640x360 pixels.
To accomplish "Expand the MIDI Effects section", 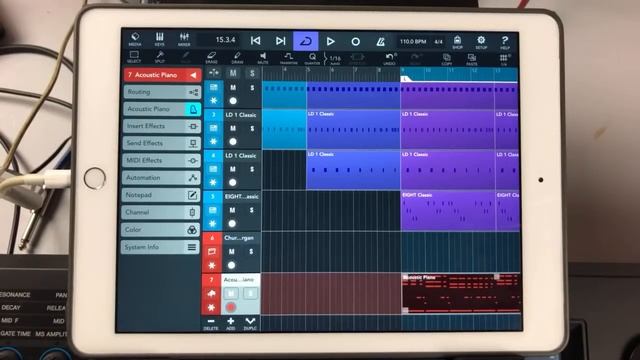I will [161, 160].
